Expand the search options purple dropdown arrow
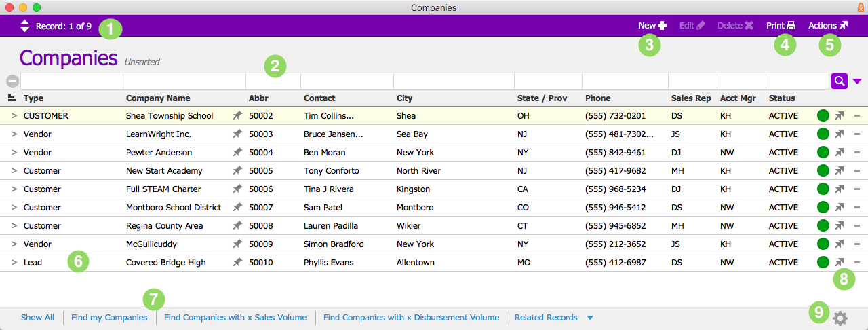This screenshot has height=330, width=868. point(857,81)
